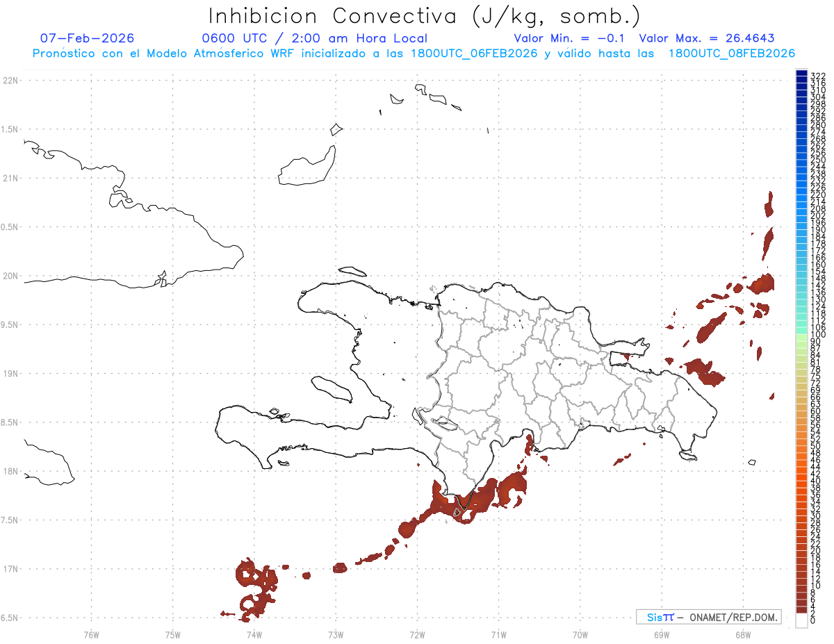Viewport: 834px width, 644px height.
Task: Click the valid-until time '1800UTC_08FEB2026'
Action: [x=732, y=53]
